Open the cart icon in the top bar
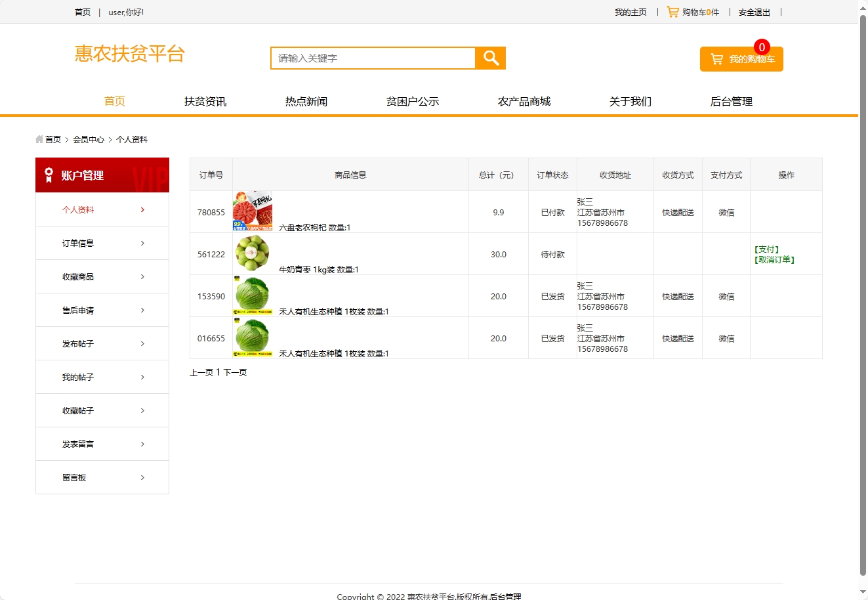Screen dimensions: 868x600 [672, 11]
